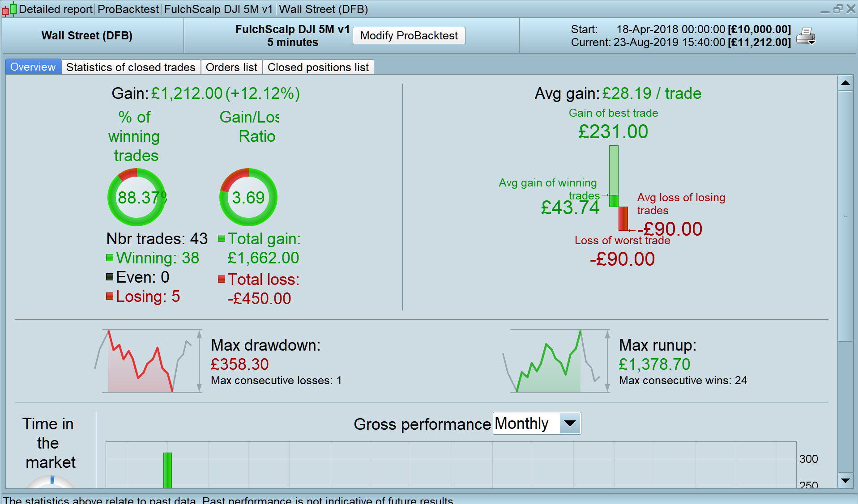Click the Nbr trades: 43 text
Image resolution: width=858 pixels, height=504 pixels.
point(157,239)
